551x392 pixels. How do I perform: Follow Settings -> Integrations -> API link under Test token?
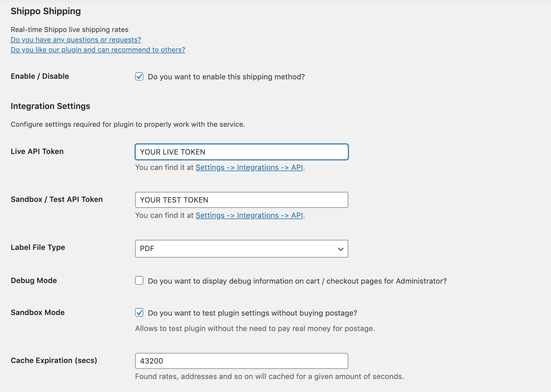(x=249, y=216)
